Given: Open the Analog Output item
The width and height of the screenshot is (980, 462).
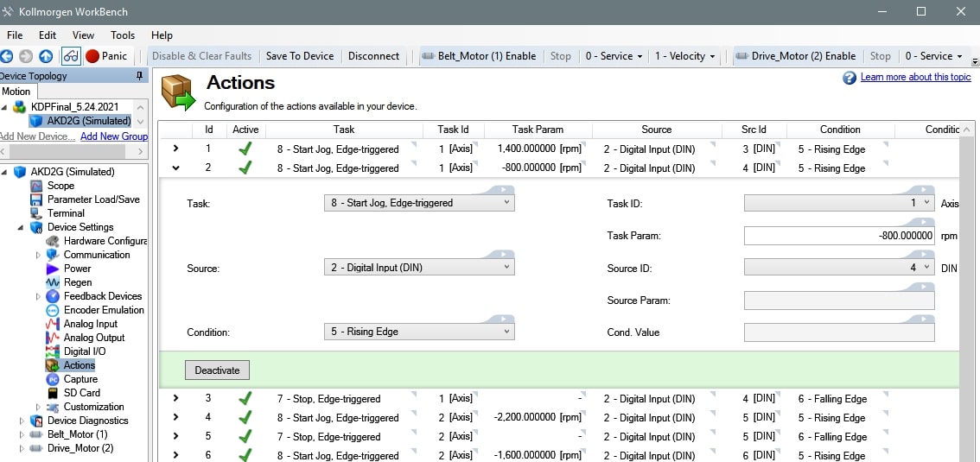Looking at the screenshot, I should (93, 337).
